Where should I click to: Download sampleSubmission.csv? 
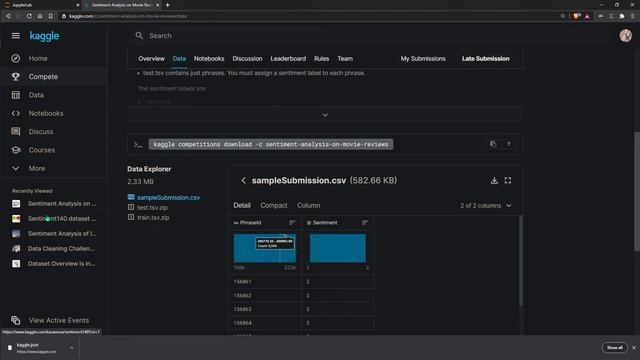(x=494, y=180)
